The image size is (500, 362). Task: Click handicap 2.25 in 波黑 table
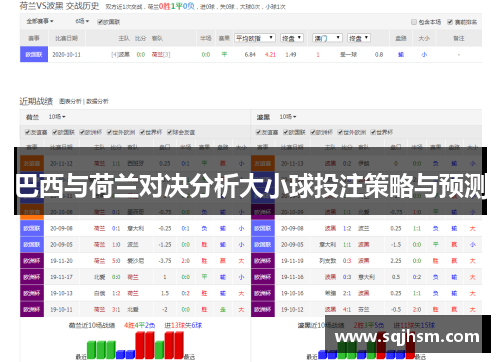(x=396, y=261)
